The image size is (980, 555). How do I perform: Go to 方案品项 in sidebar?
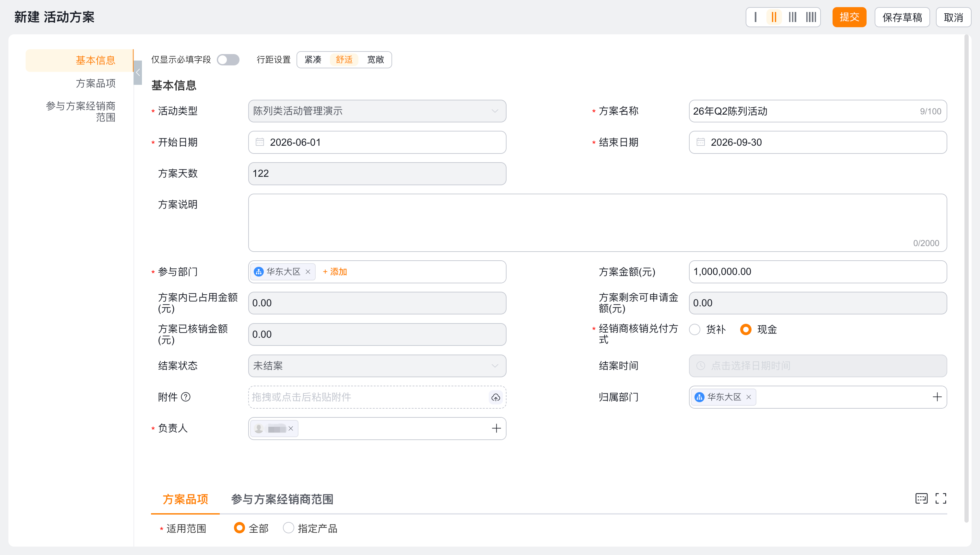click(x=96, y=84)
